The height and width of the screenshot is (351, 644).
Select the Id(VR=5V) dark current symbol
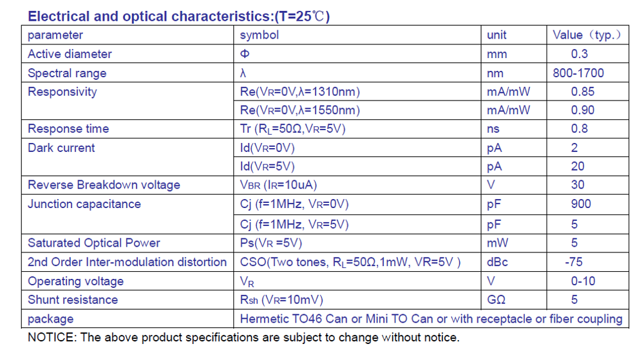point(267,166)
